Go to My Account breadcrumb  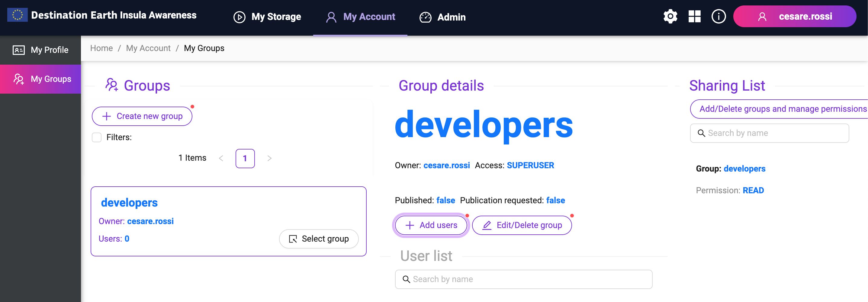coord(148,48)
